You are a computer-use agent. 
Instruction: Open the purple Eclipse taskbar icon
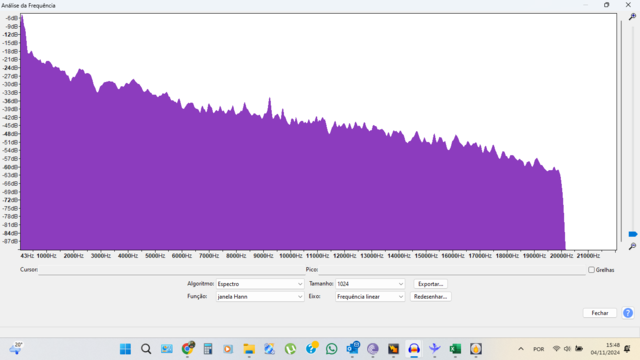pyautogui.click(x=373, y=349)
